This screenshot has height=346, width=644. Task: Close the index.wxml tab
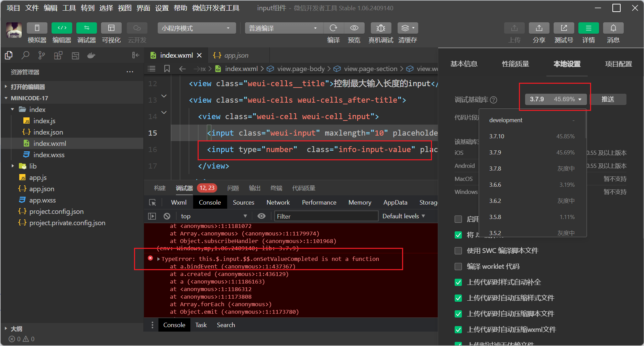199,55
